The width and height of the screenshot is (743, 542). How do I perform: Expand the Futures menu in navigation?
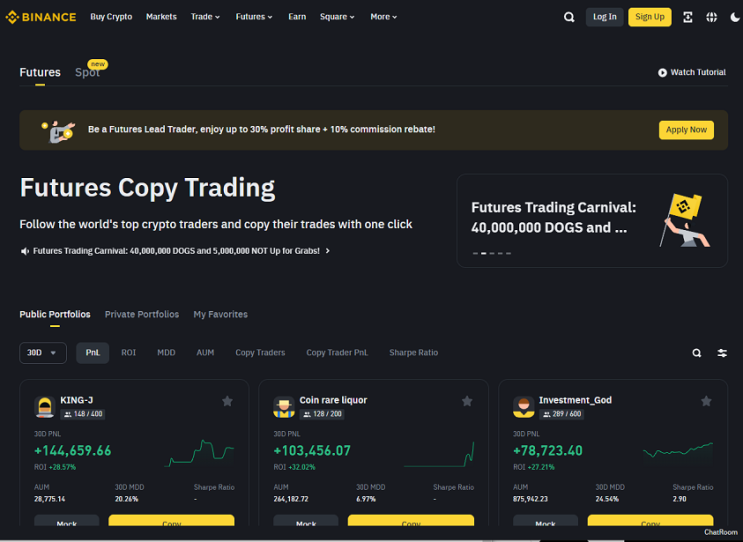pyautogui.click(x=254, y=17)
